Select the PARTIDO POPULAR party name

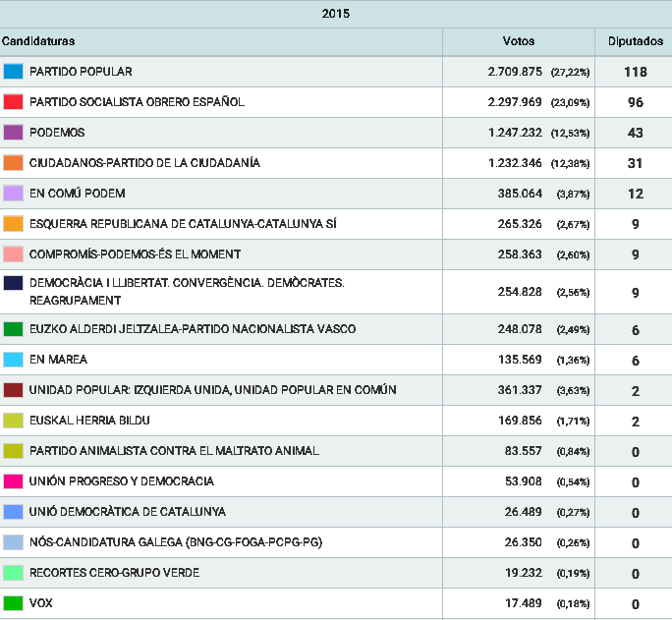tap(81, 72)
